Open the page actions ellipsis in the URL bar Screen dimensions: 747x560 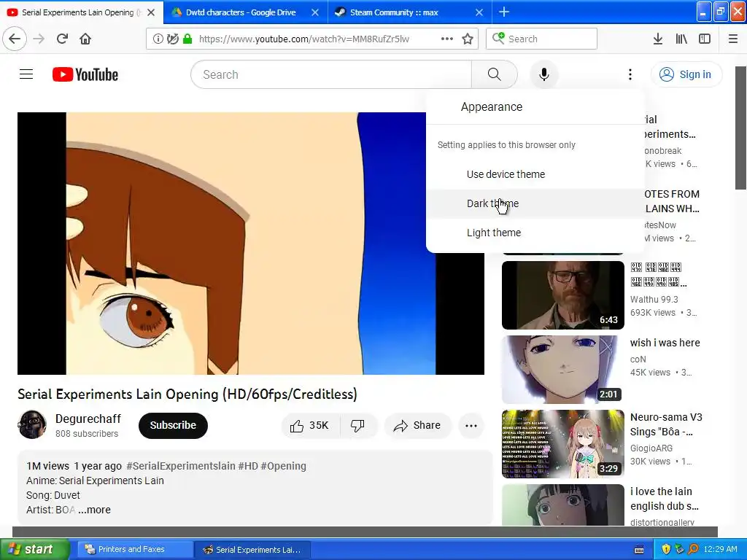click(x=447, y=39)
